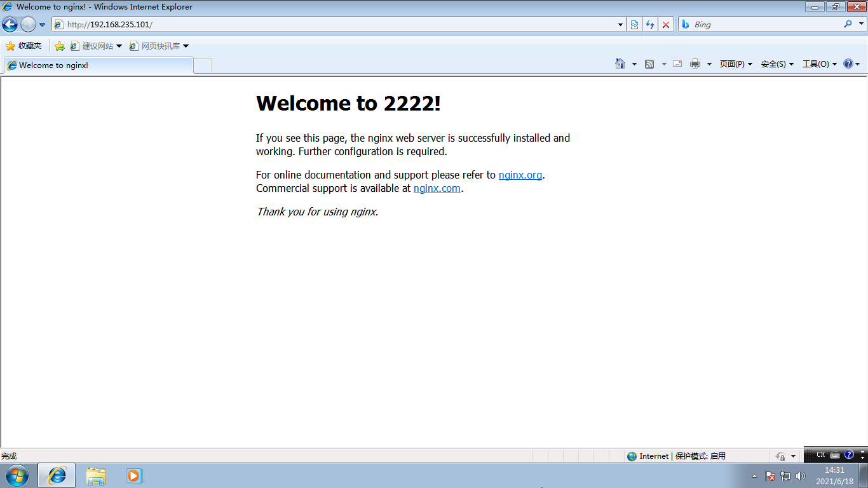Expand the status bar zoom level dropdown arrow
The height and width of the screenshot is (488, 868).
coord(793,456)
